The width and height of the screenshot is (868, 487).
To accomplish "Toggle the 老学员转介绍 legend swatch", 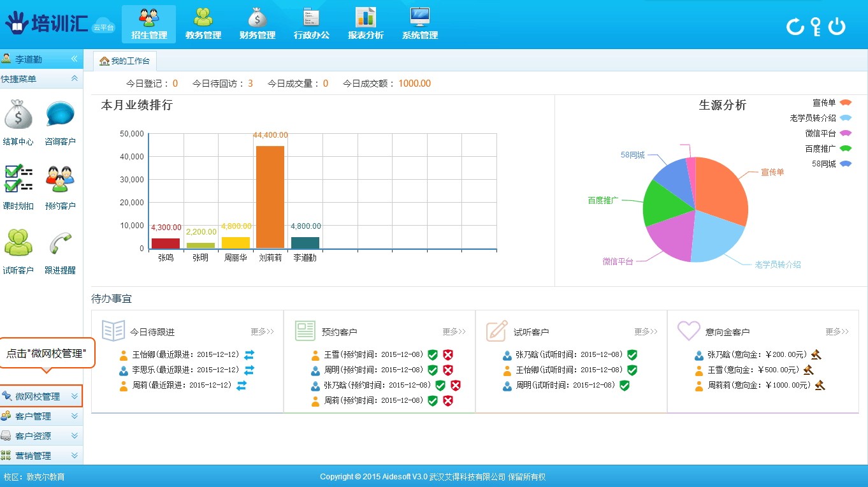I will click(x=846, y=118).
